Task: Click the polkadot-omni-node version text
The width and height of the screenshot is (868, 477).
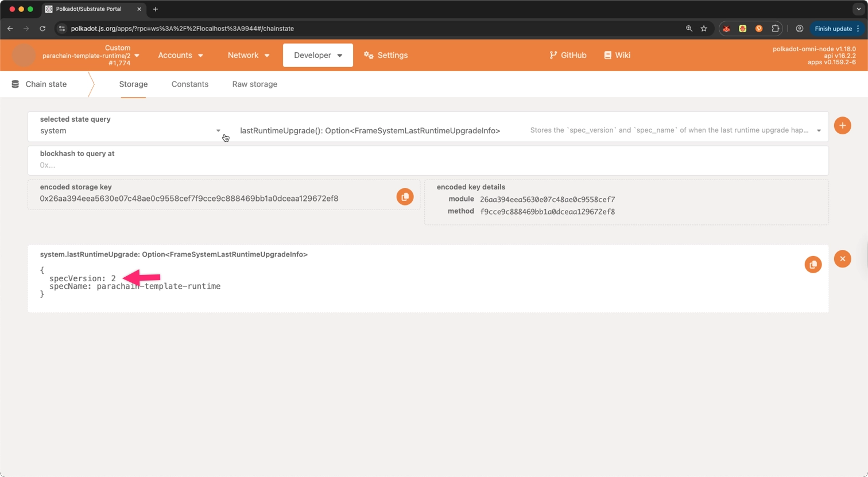Action: (x=814, y=49)
